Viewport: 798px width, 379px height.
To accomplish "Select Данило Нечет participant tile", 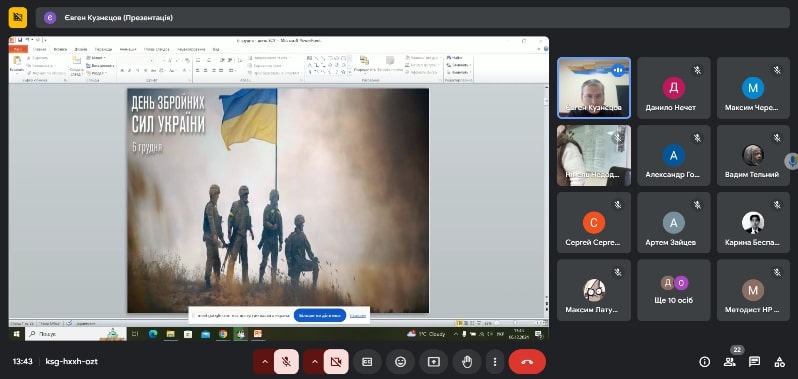I will (x=674, y=88).
